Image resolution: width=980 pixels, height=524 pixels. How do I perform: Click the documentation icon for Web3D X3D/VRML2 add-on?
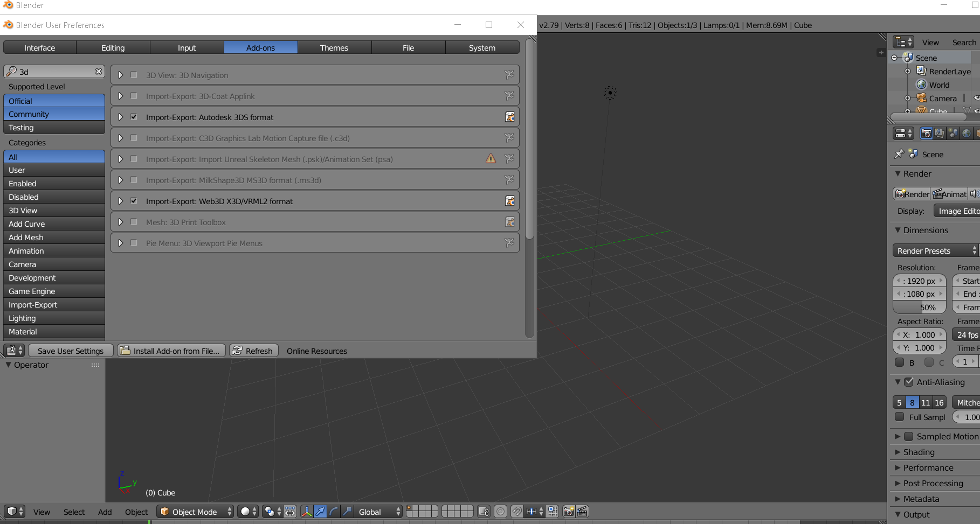(x=509, y=201)
